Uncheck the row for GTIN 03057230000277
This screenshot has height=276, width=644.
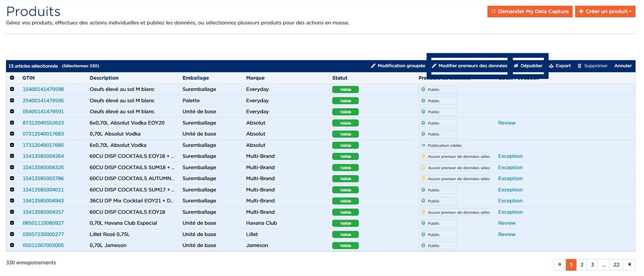(x=12, y=234)
